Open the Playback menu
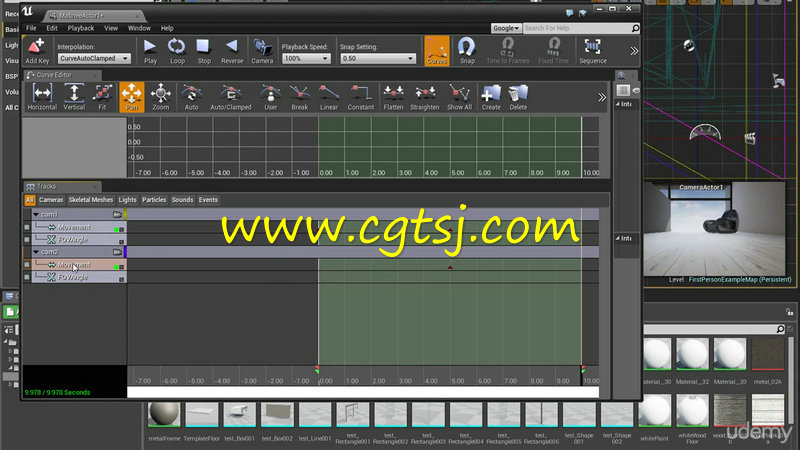The width and height of the screenshot is (800, 450). tap(81, 28)
